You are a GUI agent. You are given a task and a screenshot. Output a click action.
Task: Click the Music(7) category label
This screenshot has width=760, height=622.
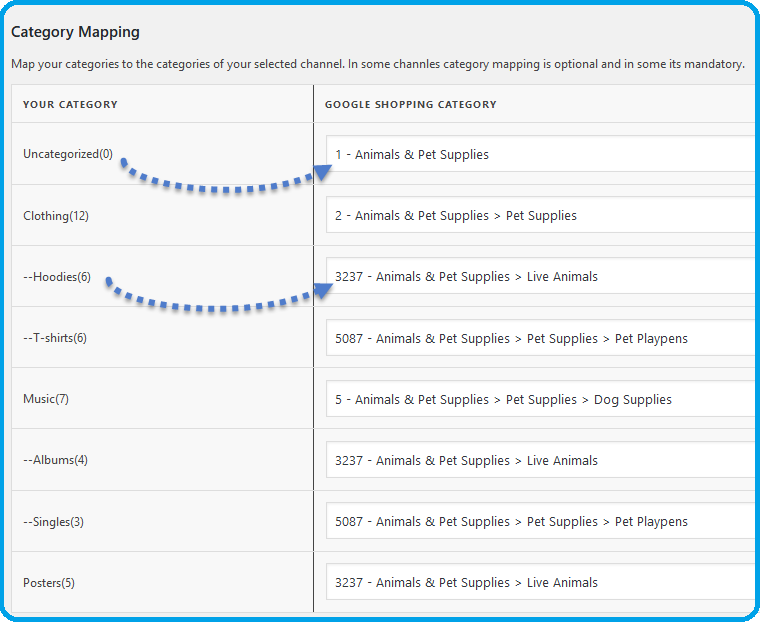coord(46,399)
